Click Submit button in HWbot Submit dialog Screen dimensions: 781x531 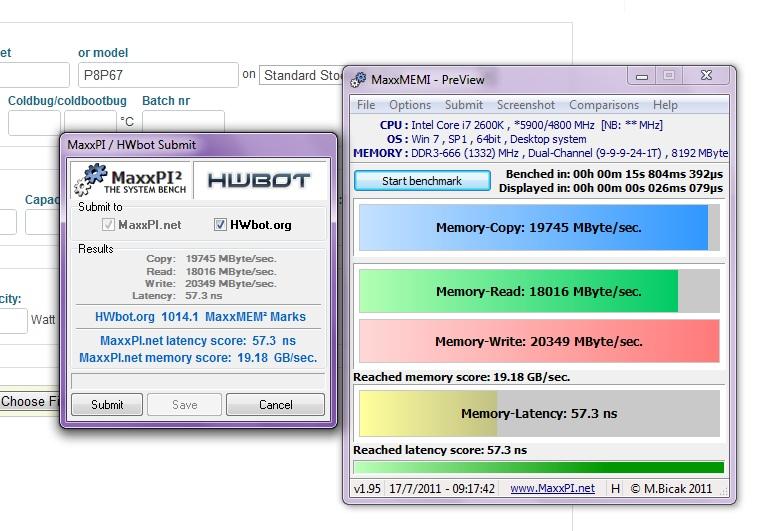(x=107, y=404)
